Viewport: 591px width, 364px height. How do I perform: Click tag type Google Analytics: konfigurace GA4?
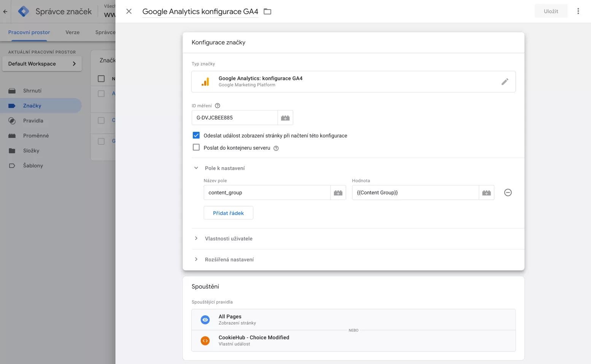(353, 82)
